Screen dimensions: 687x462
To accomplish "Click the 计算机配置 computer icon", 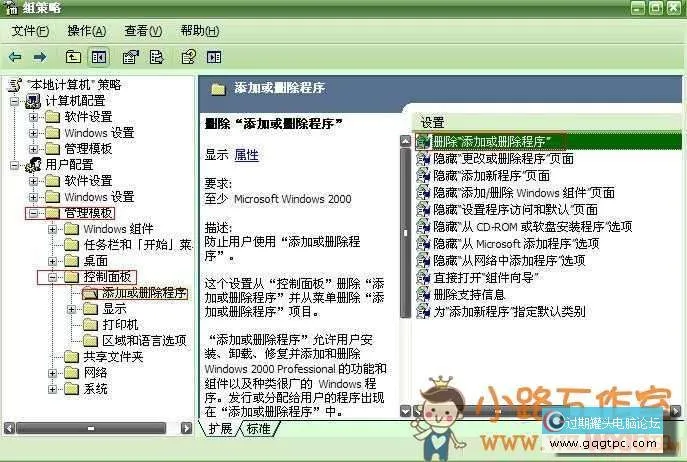I will click(x=33, y=101).
